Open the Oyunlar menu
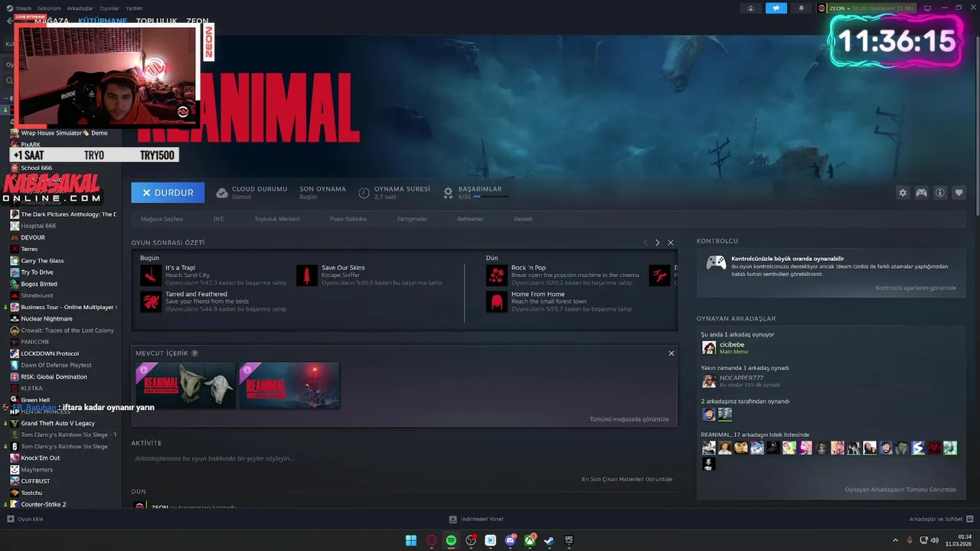980x551 pixels. tap(109, 8)
